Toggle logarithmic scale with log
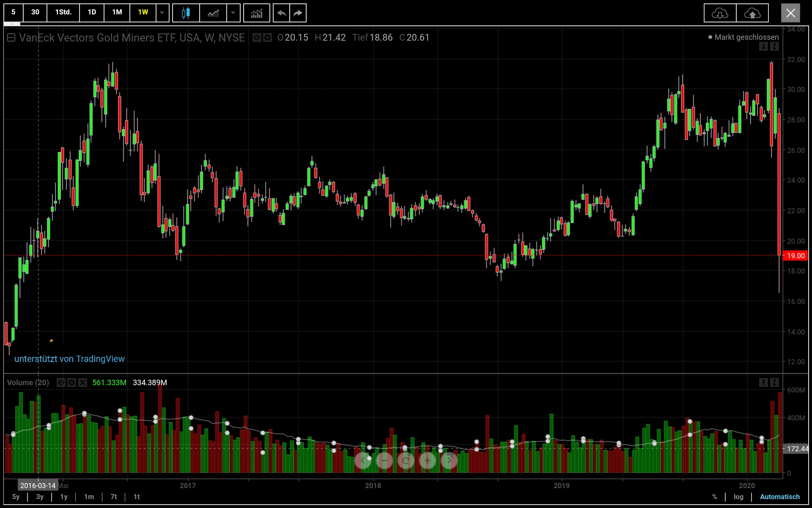812x508 pixels. pyautogui.click(x=738, y=497)
